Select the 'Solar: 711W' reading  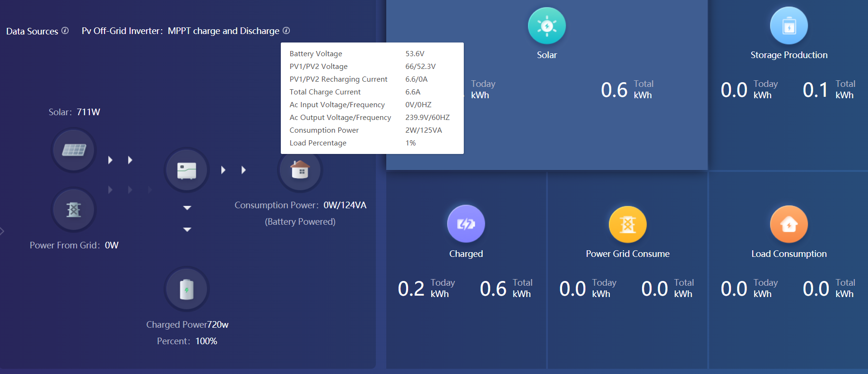74,112
